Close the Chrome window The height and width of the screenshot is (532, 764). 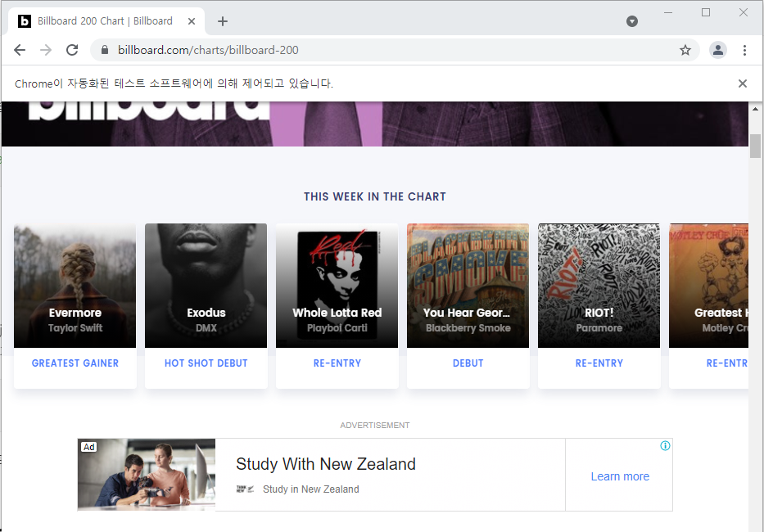[743, 12]
